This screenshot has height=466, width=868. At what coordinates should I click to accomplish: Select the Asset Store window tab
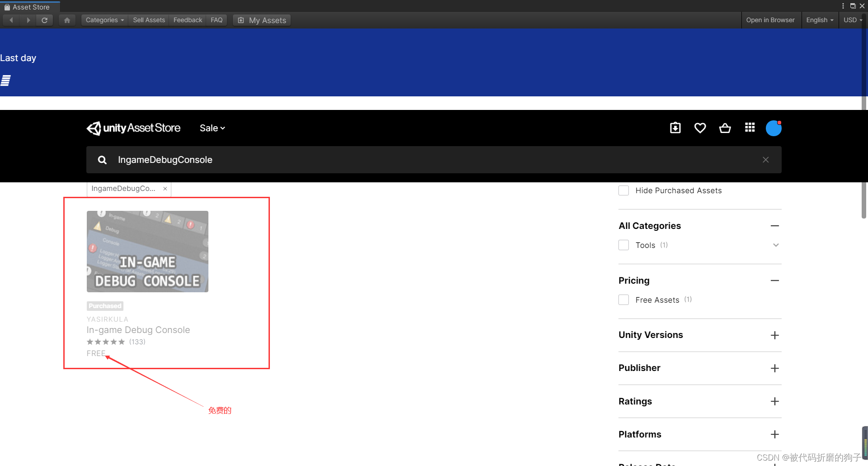click(30, 7)
